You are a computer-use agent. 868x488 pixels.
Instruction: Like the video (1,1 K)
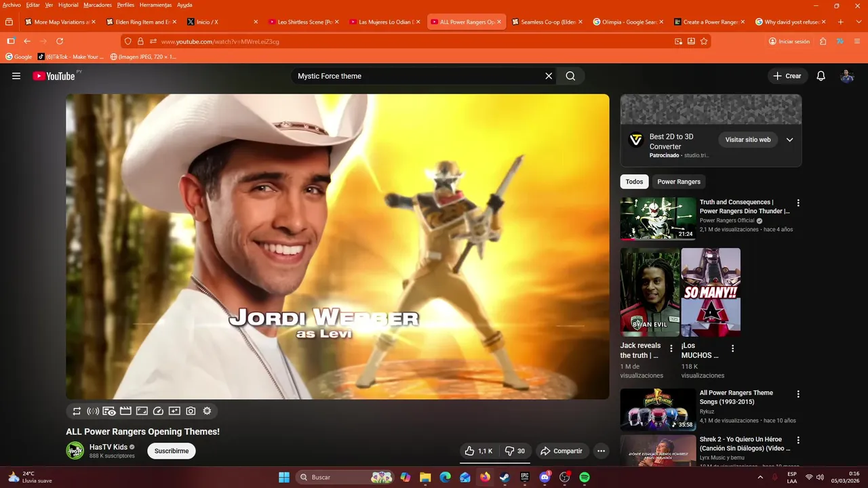(x=479, y=451)
